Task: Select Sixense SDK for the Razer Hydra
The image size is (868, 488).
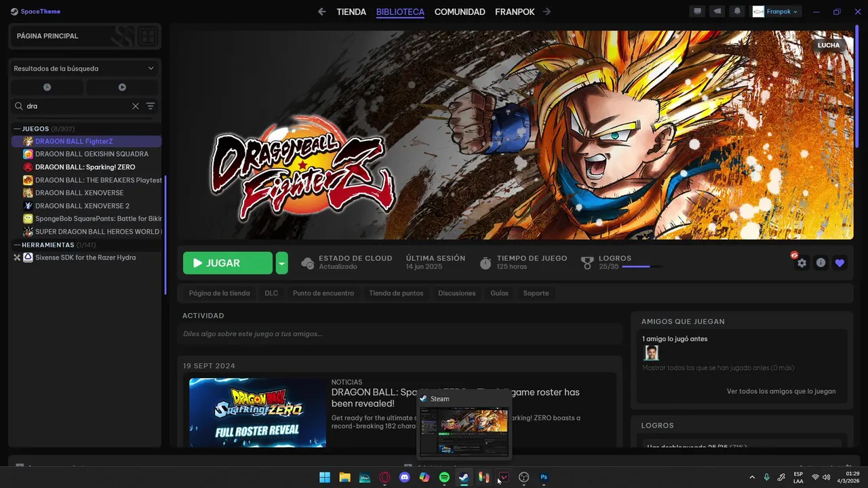Action: pos(86,258)
